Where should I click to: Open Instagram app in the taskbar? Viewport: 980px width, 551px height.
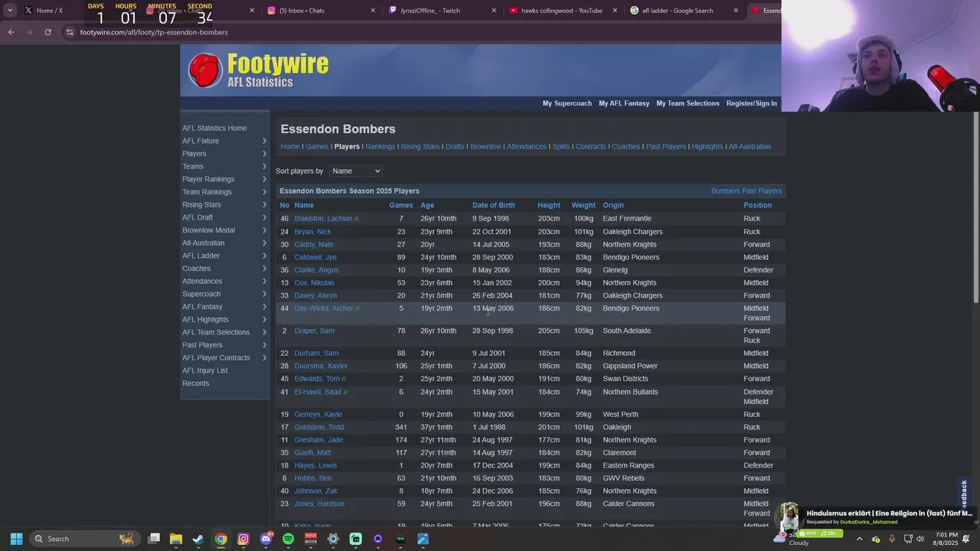(x=243, y=539)
